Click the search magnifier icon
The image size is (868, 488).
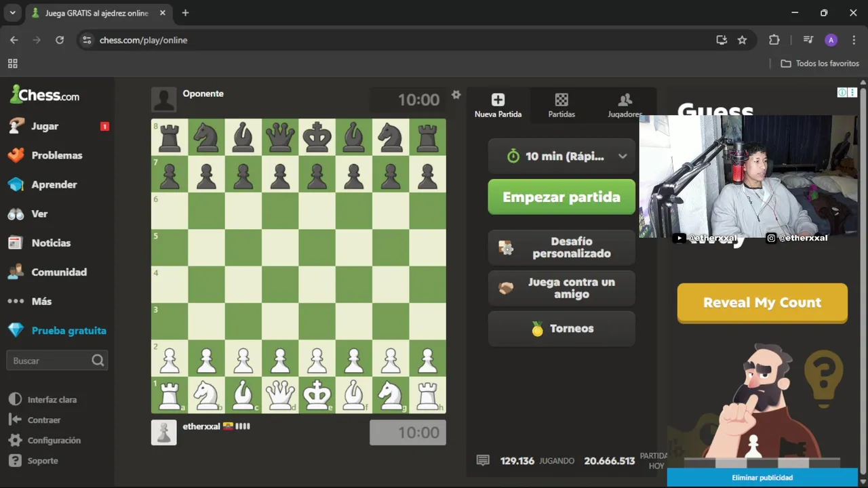[98, 361]
